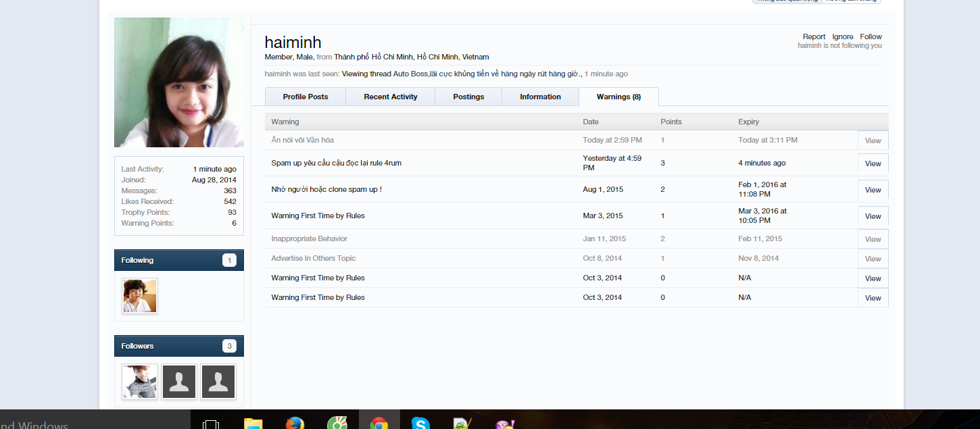Open Skype from the taskbar

(420, 424)
